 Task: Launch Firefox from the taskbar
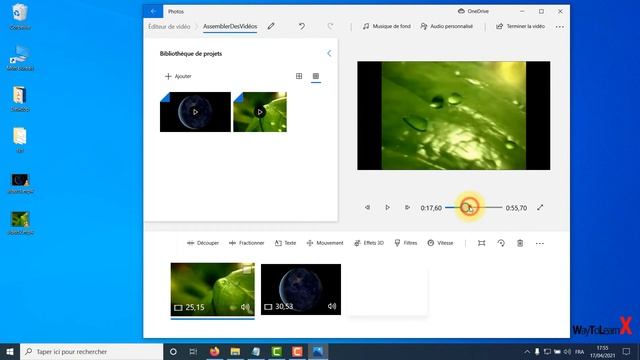(214, 351)
